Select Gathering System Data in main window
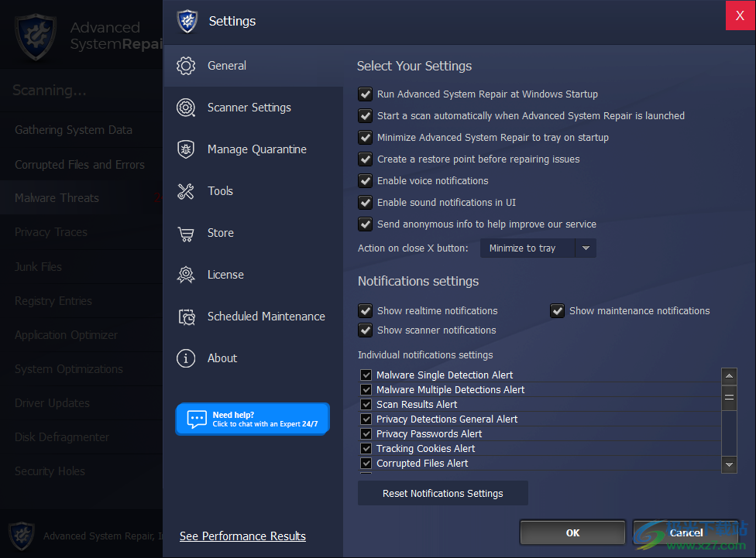This screenshot has height=558, width=756. [81, 130]
